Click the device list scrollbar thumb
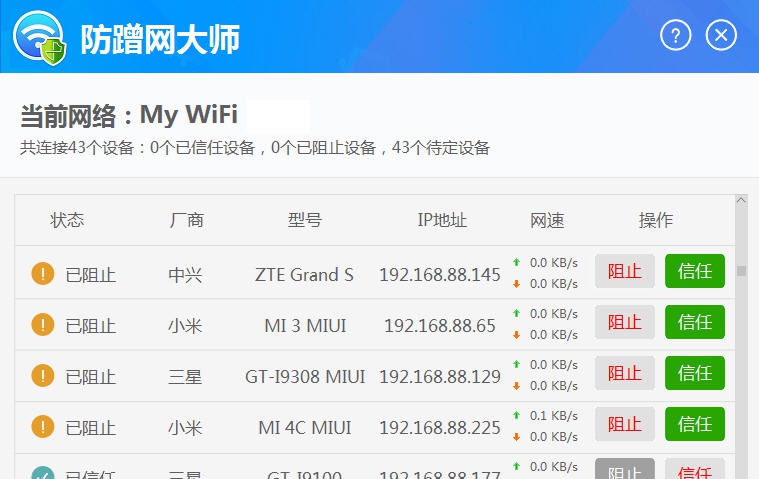 point(741,270)
